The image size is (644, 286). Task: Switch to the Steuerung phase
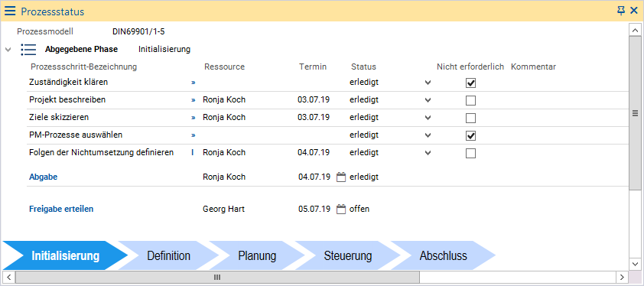pyautogui.click(x=347, y=255)
